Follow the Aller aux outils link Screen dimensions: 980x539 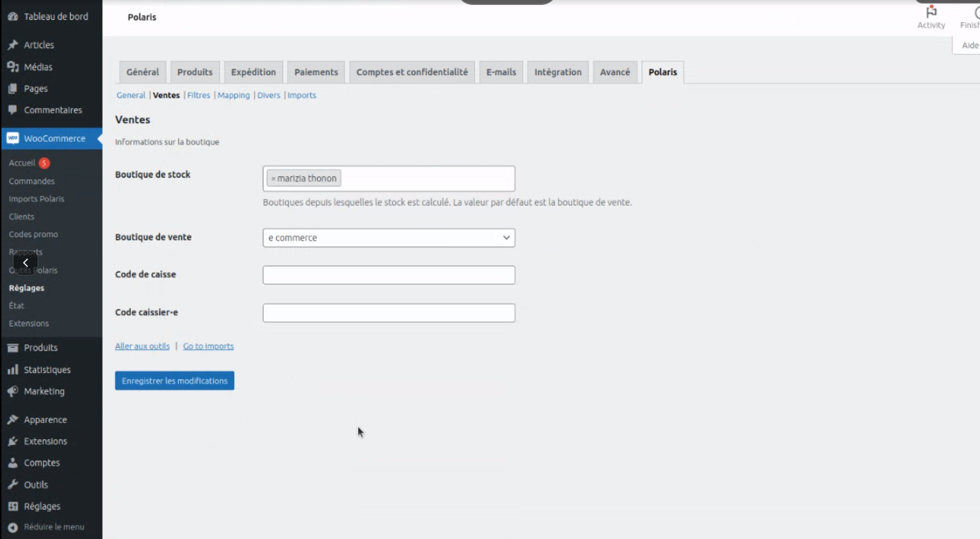[142, 346]
